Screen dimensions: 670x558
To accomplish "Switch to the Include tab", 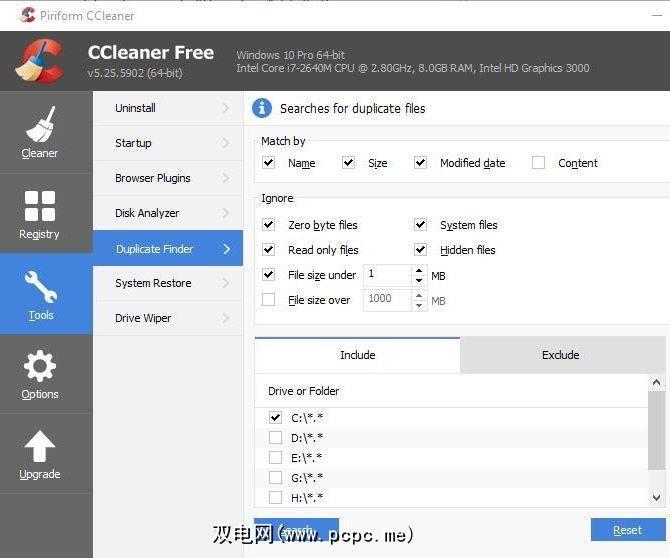I will point(358,355).
